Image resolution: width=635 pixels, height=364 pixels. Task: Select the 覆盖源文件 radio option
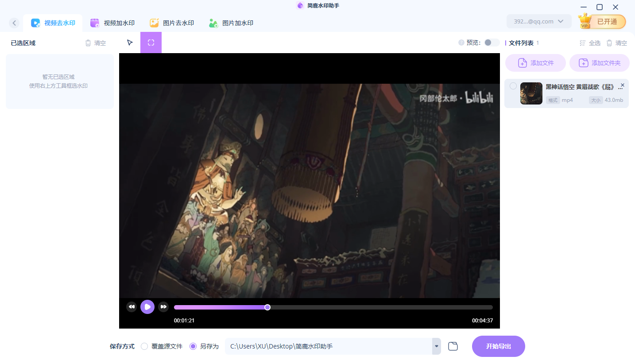point(144,346)
